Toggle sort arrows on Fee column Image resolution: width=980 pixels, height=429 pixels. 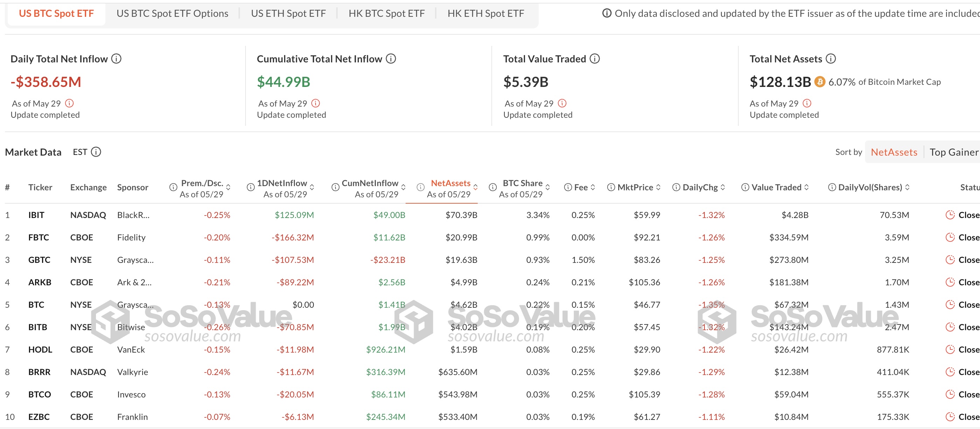pyautogui.click(x=592, y=187)
